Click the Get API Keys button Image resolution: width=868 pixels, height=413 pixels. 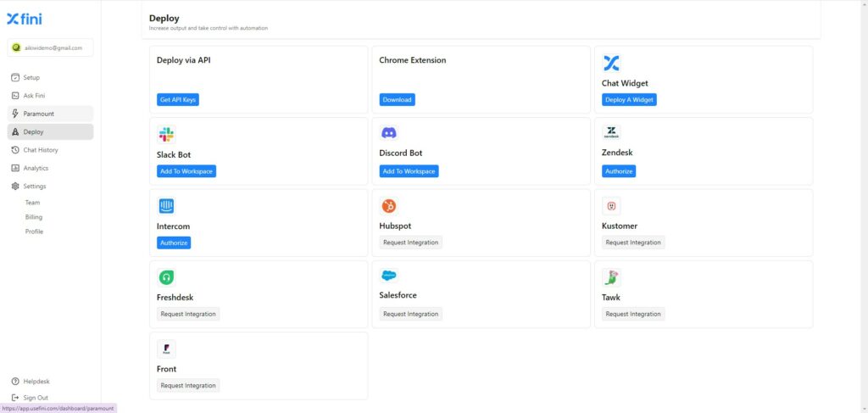178,100
